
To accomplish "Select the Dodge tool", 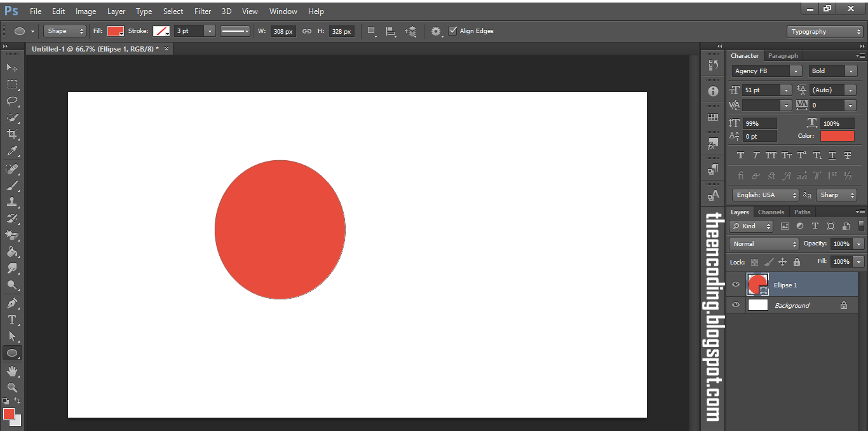I will tap(12, 285).
